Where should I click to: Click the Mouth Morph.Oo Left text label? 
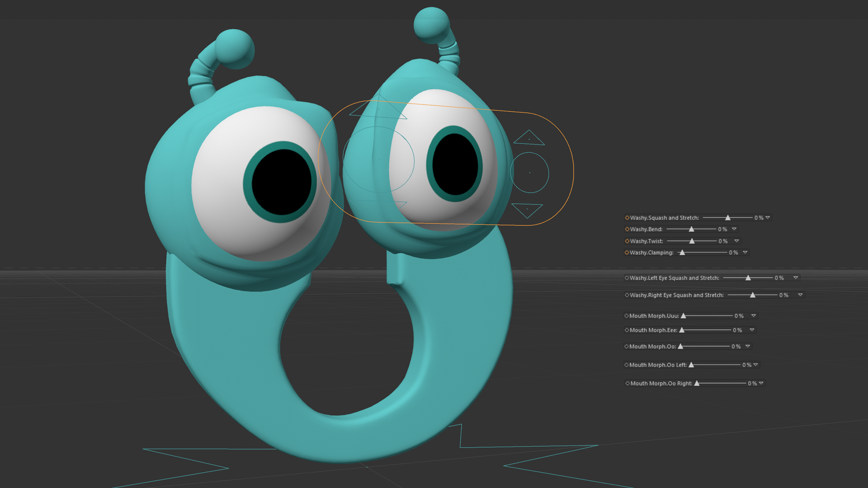[x=658, y=365]
